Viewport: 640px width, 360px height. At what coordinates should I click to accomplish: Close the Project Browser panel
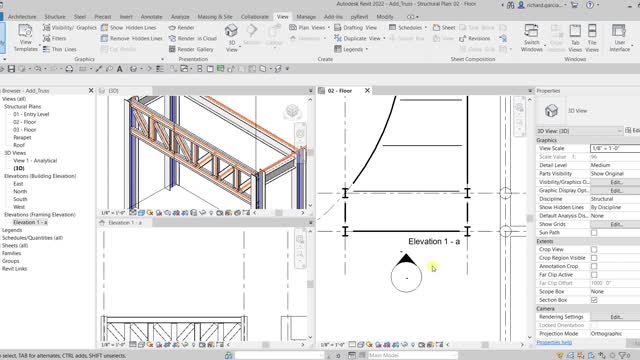pyautogui.click(x=91, y=91)
